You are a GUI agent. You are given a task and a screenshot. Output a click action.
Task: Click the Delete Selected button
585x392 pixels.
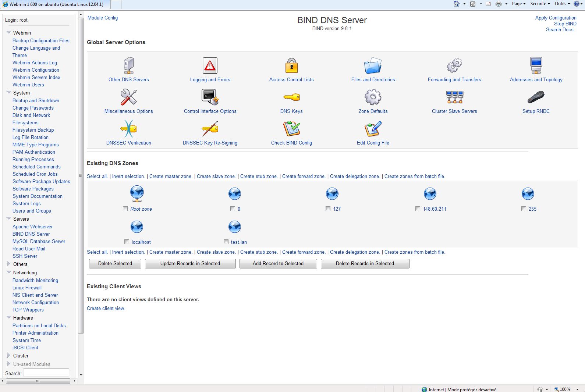115,264
